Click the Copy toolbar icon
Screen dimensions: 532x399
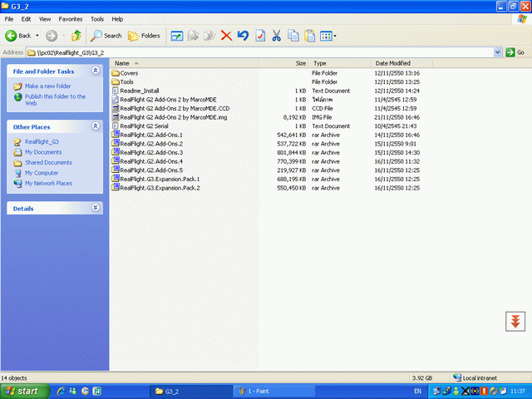point(293,36)
